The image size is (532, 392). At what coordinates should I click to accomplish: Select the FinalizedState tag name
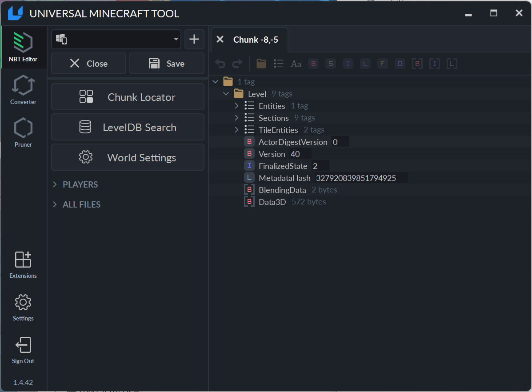click(x=283, y=166)
